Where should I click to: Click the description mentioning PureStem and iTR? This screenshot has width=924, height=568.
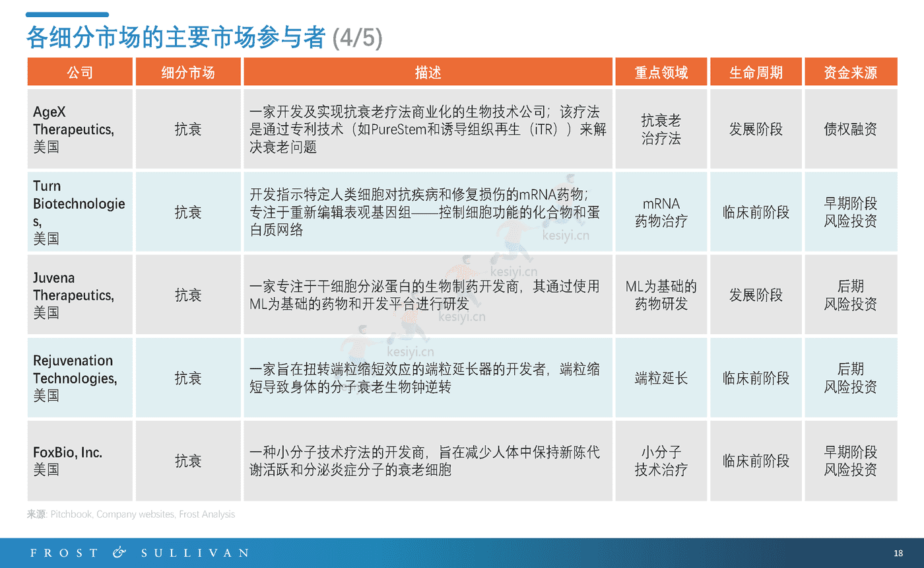(428, 129)
